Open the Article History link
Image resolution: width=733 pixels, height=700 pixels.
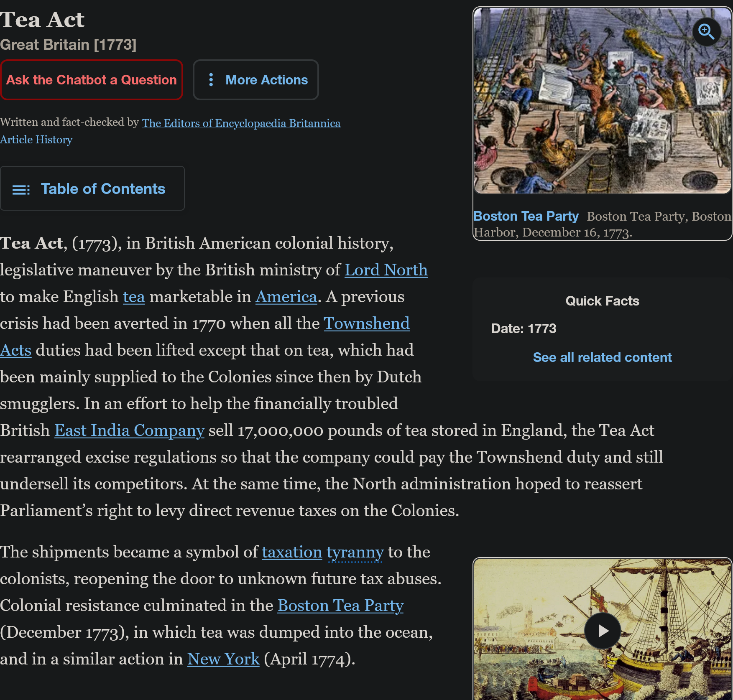(36, 140)
